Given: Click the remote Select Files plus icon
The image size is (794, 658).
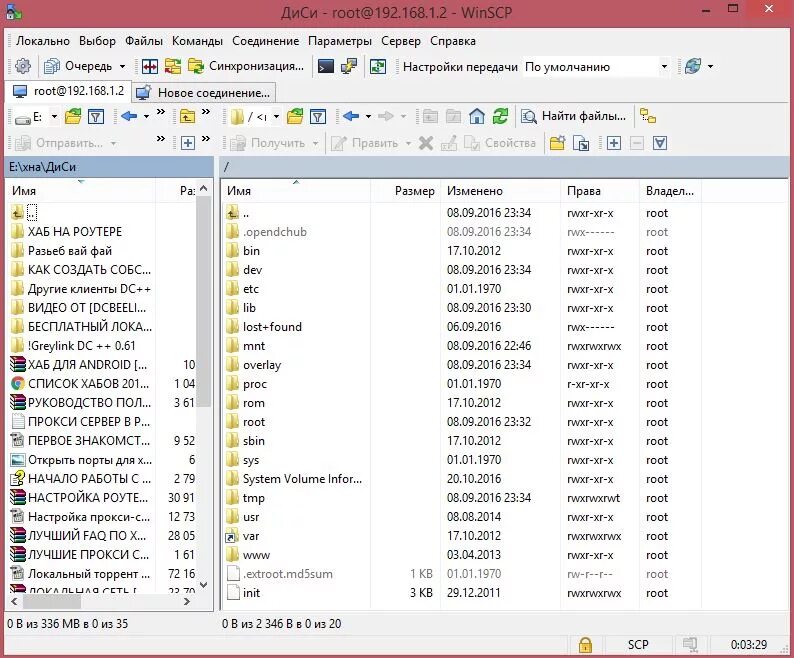Looking at the screenshot, I should (614, 143).
